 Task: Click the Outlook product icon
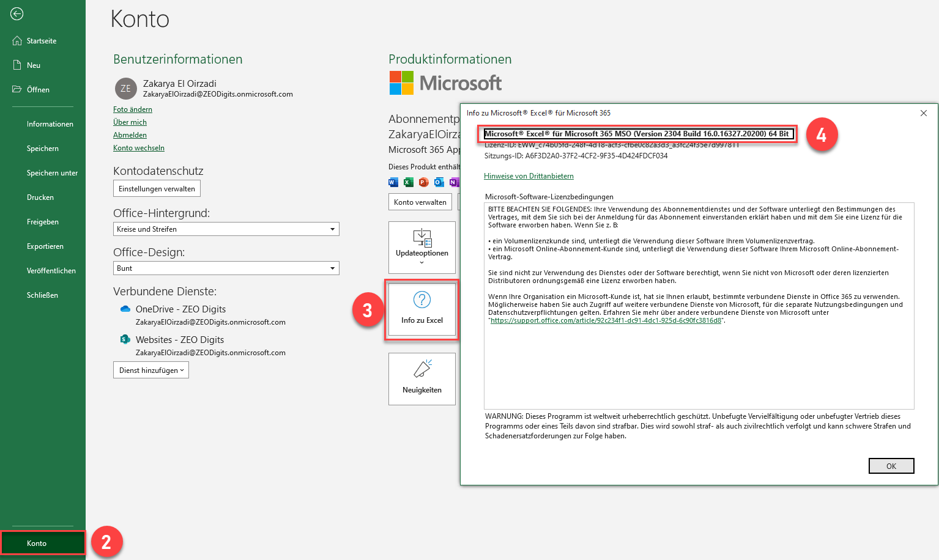(x=439, y=182)
